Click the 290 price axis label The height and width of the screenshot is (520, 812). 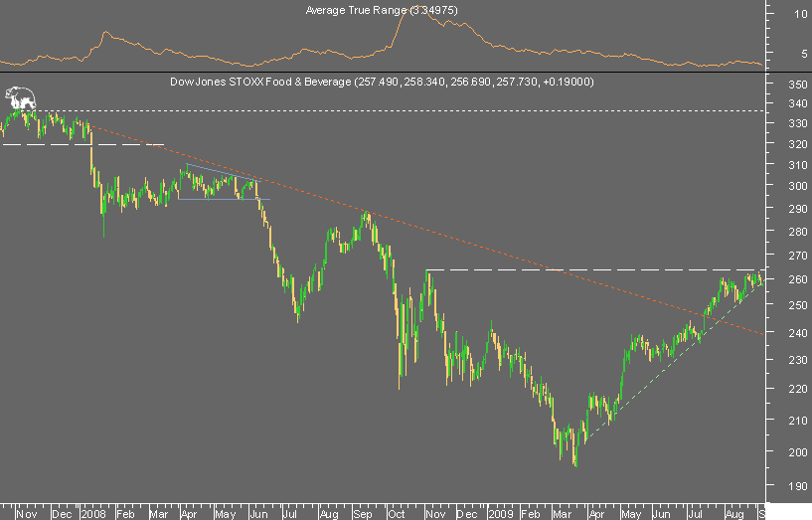pos(798,209)
